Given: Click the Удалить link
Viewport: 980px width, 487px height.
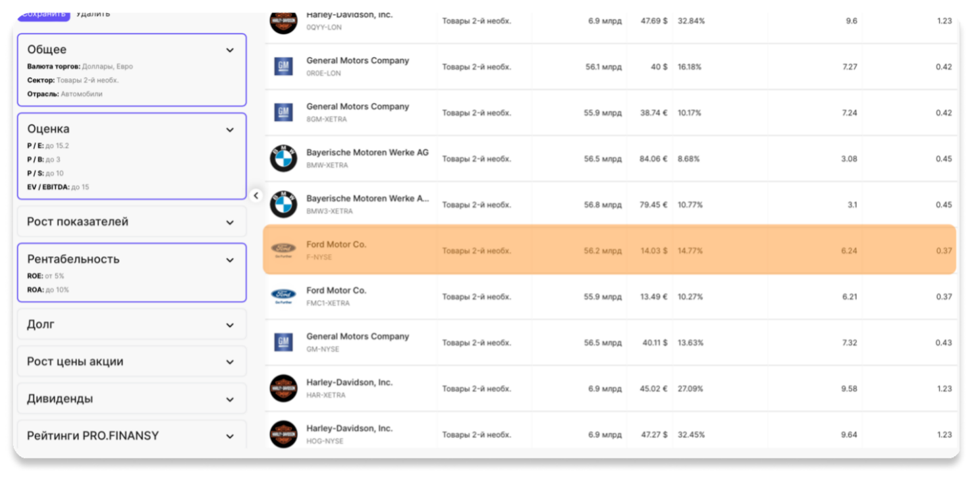Looking at the screenshot, I should click(93, 14).
